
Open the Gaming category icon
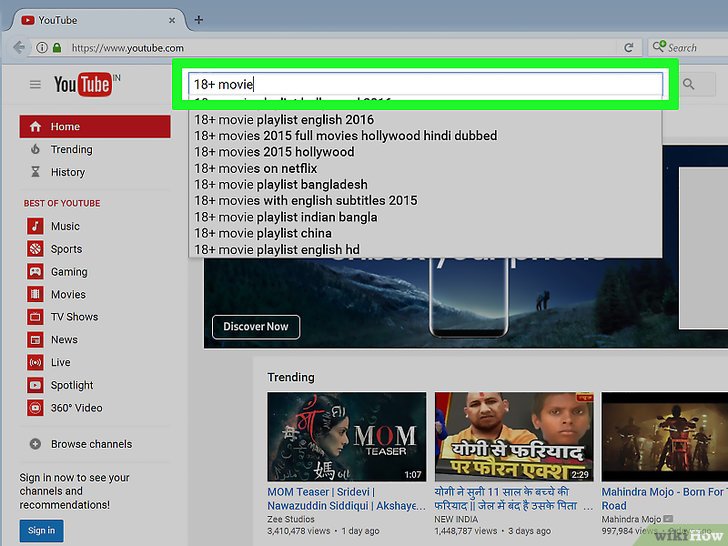[x=36, y=272]
